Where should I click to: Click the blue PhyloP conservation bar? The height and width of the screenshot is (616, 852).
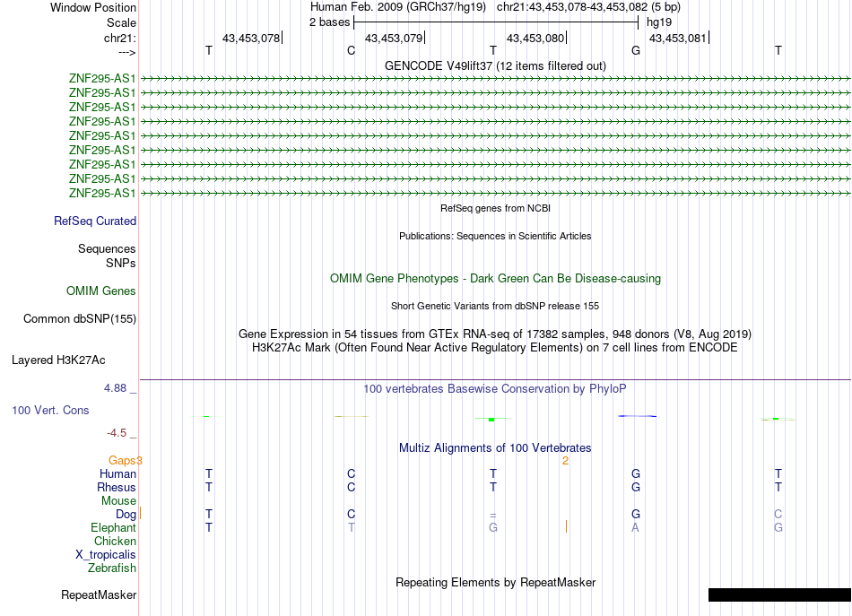[638, 416]
